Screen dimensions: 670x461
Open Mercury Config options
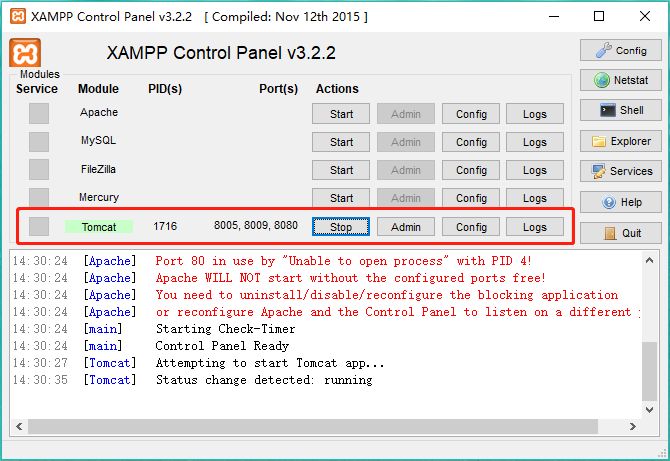tap(471, 198)
